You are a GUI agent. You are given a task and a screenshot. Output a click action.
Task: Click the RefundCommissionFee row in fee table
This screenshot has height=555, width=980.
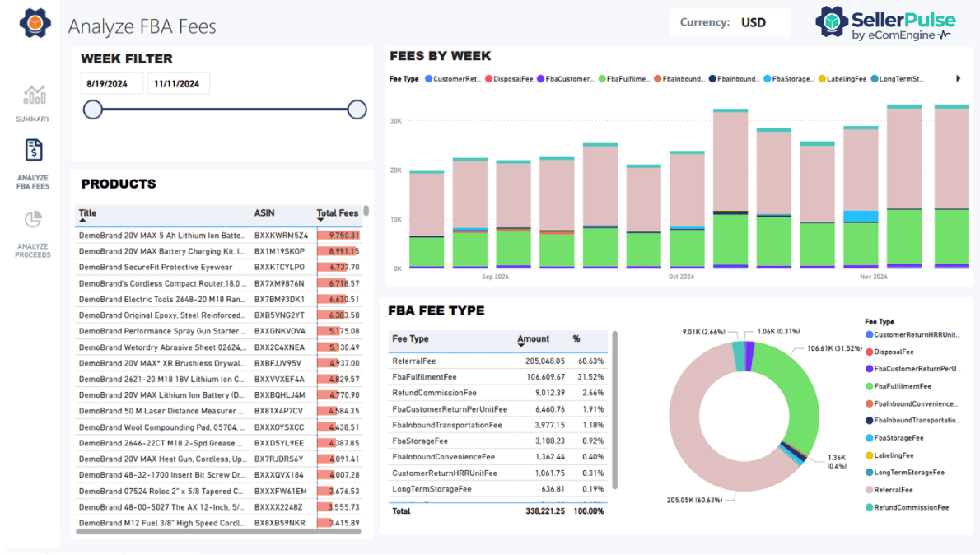(498, 393)
